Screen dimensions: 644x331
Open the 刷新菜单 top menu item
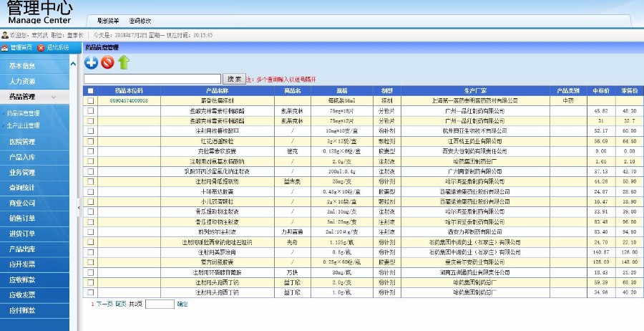click(108, 21)
